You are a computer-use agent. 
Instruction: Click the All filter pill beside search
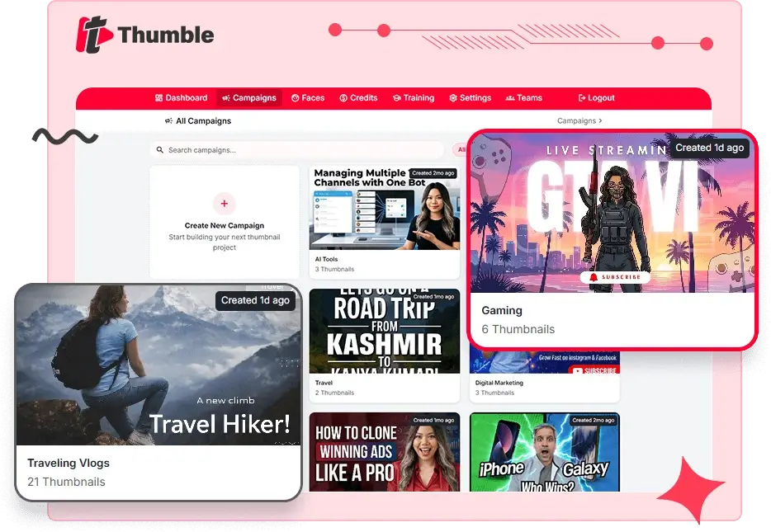(x=461, y=150)
